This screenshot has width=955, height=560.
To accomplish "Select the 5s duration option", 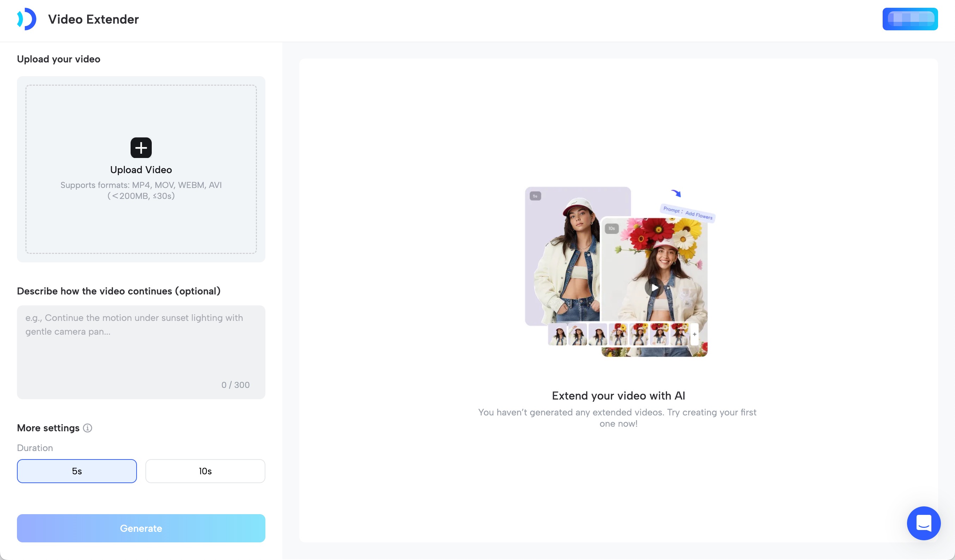I will pos(77,471).
